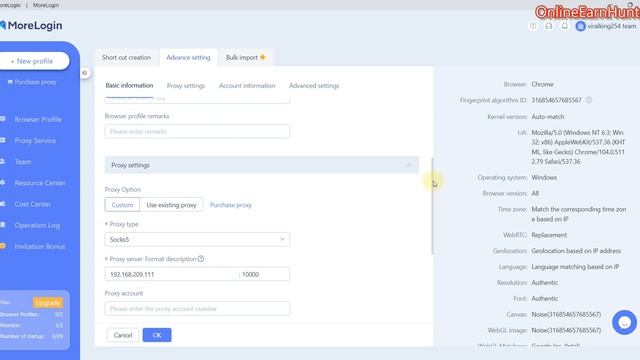The height and width of the screenshot is (360, 640).
Task: Collapse the sidebar with the toggle icon
Action: 84,73
